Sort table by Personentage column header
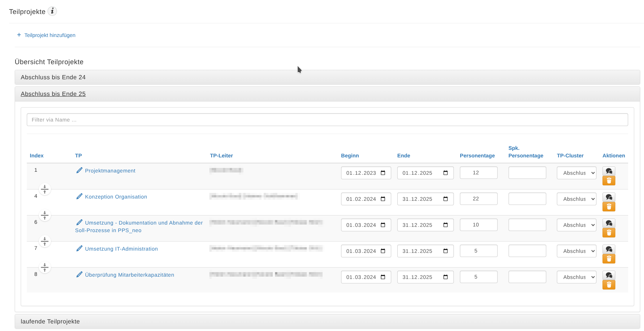Screen dimensions: 644x331 pos(477,155)
